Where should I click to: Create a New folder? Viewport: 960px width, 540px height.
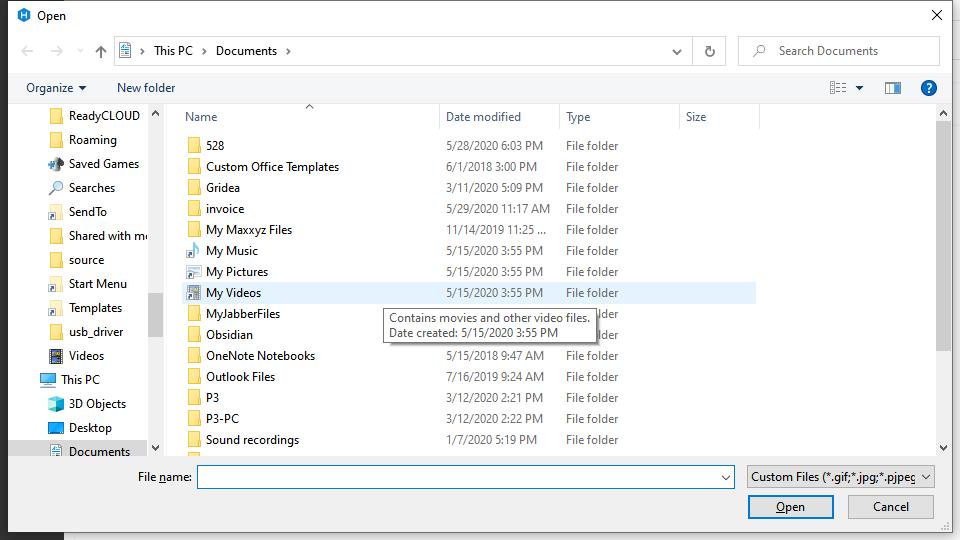point(146,88)
